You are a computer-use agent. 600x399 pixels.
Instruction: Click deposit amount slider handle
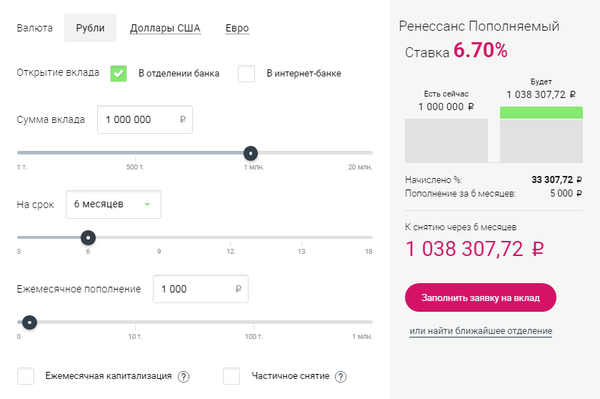coord(251,153)
